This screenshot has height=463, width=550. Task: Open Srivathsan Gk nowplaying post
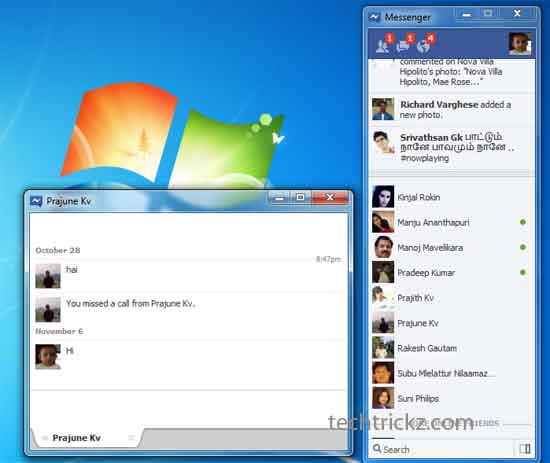click(x=451, y=147)
